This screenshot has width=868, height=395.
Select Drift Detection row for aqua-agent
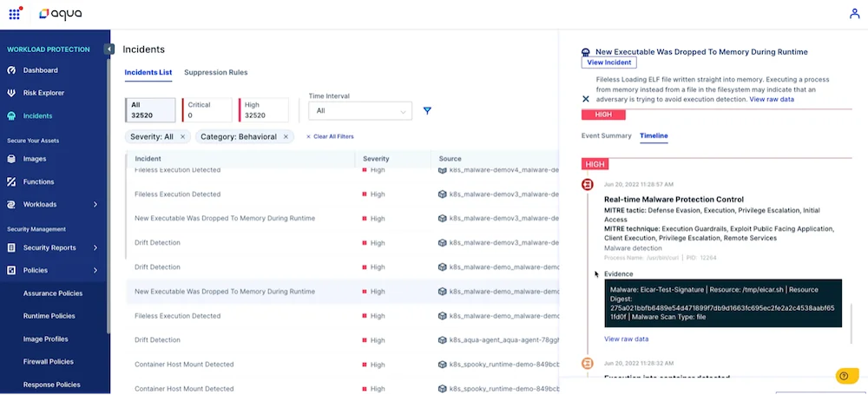coord(342,340)
